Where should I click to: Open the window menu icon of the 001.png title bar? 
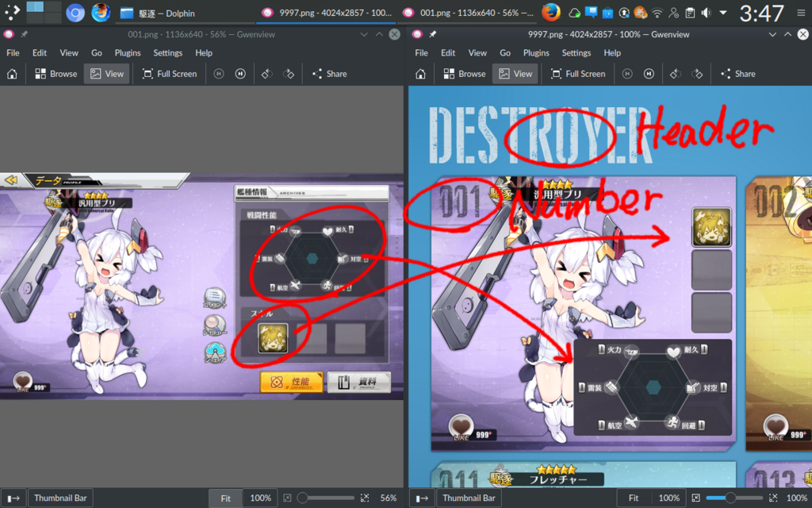click(8, 34)
